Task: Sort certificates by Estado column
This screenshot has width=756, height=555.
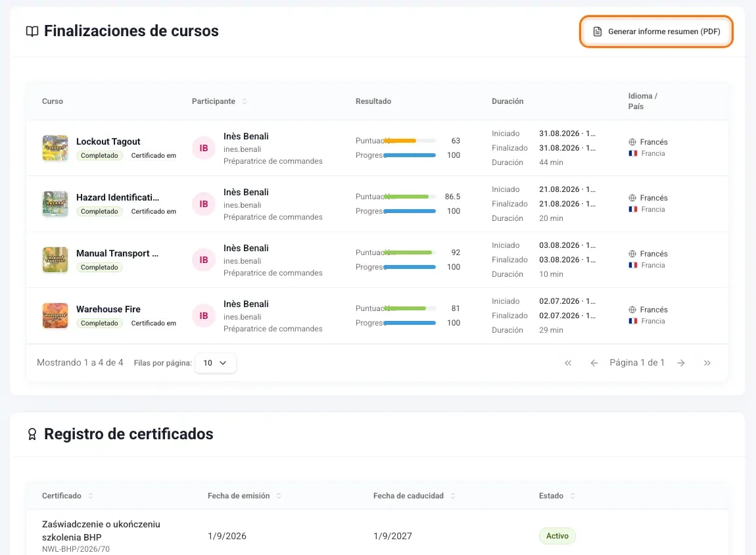Action: [x=573, y=496]
